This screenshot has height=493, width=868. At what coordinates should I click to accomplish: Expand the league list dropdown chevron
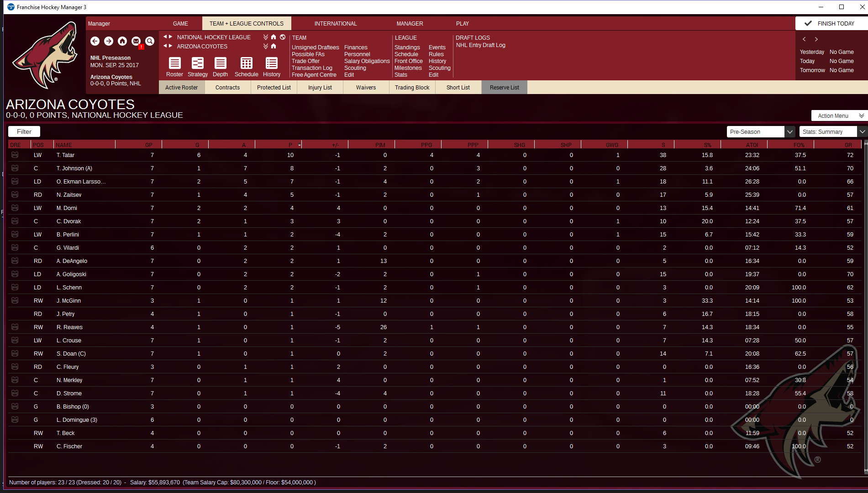[266, 37]
